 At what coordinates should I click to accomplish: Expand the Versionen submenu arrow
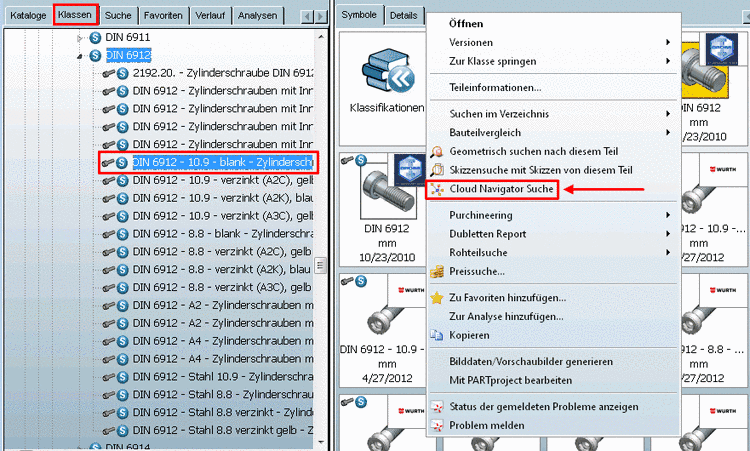[x=668, y=42]
